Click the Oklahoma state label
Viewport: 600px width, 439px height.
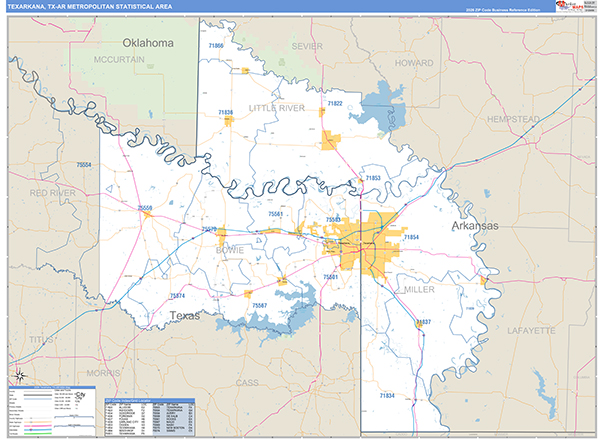pos(147,43)
